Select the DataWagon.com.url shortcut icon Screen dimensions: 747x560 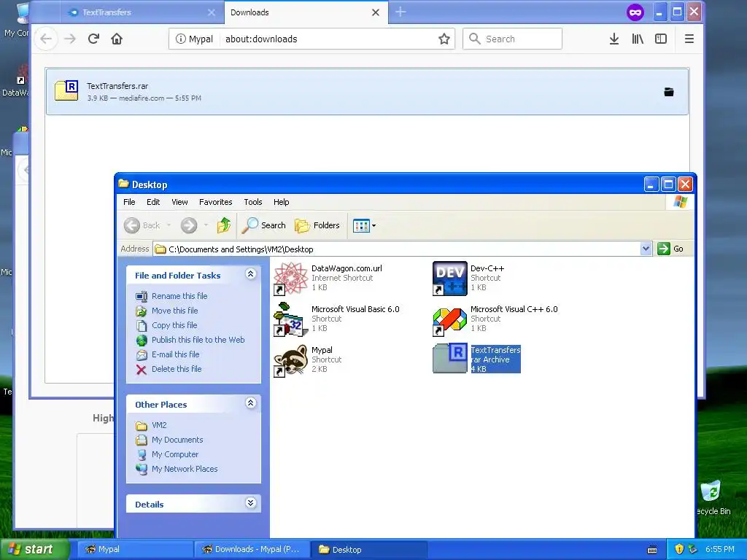pos(290,279)
